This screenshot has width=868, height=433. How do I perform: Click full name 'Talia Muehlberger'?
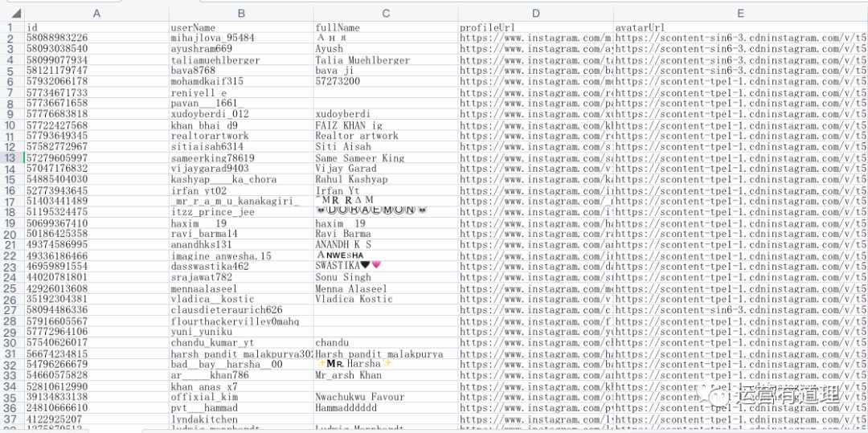[362, 59]
